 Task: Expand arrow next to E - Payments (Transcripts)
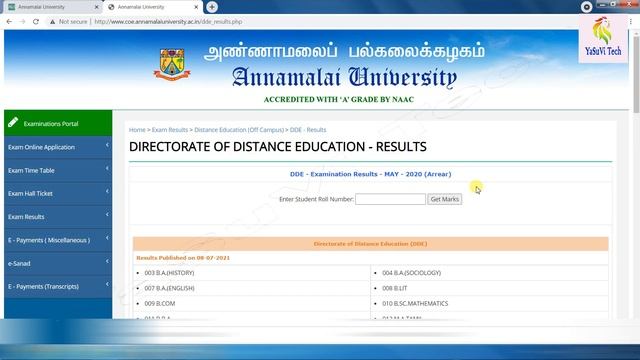(107, 284)
